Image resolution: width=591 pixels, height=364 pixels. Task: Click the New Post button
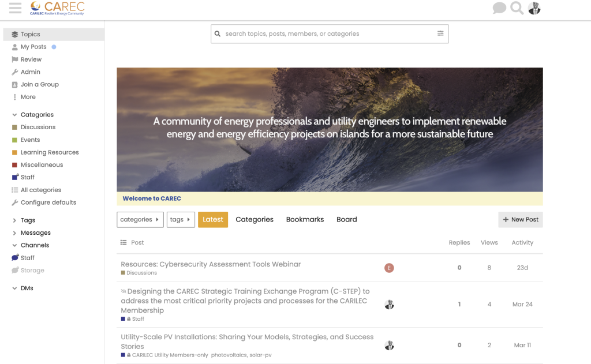(x=521, y=220)
